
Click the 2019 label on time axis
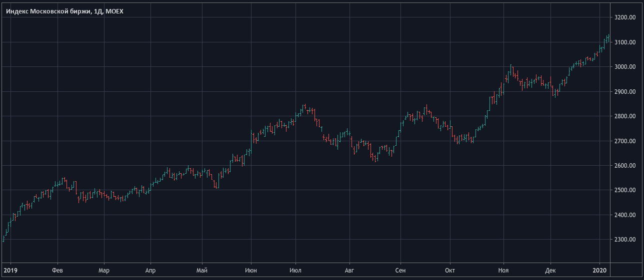pos(10,270)
